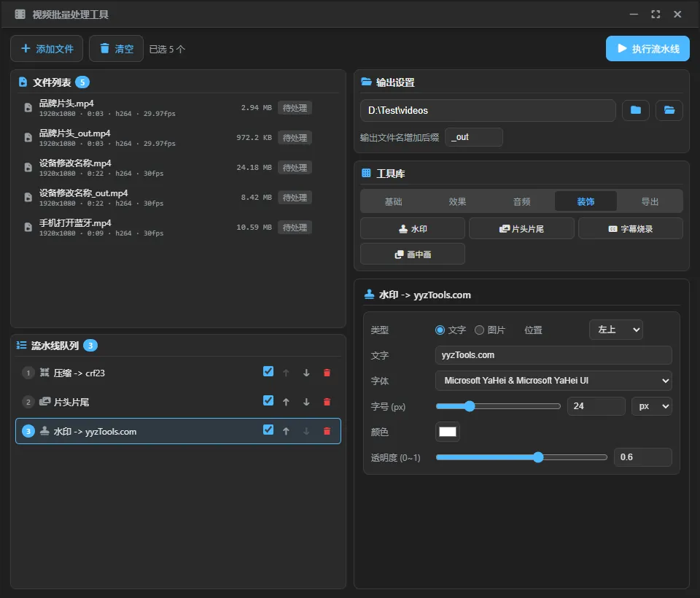Delete the 片头片尾 pipeline step

327,402
